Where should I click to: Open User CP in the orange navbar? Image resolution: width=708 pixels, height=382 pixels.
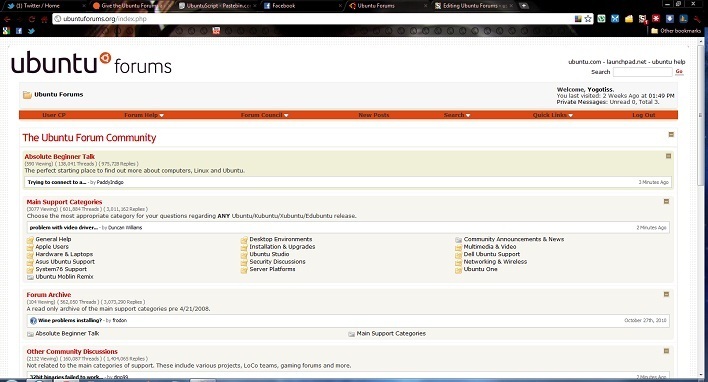54,115
